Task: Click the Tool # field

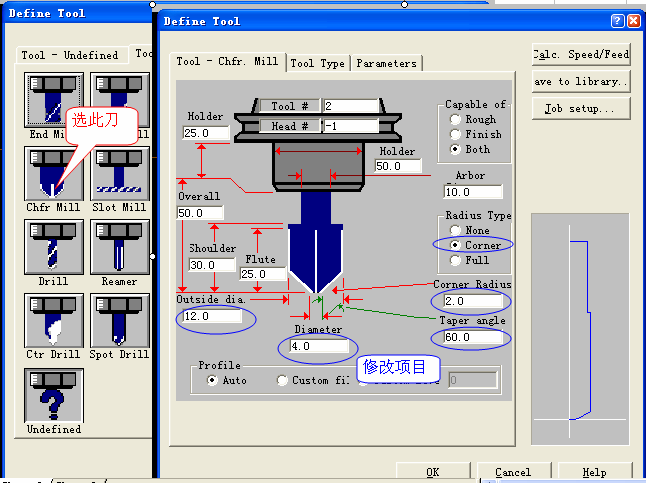Action: click(351, 106)
